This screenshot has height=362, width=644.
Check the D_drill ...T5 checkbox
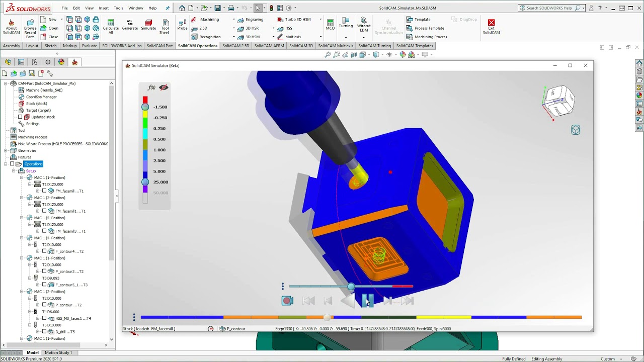click(44, 332)
